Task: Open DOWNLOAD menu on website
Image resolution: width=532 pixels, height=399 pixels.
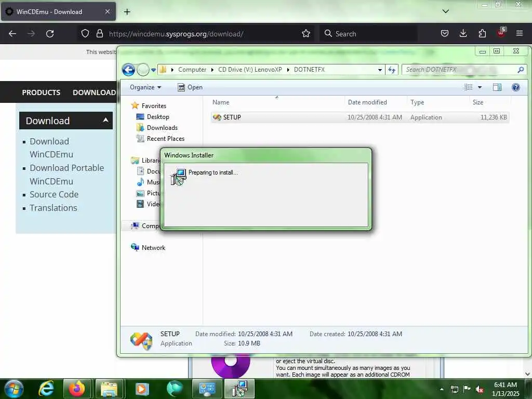Action: pyautogui.click(x=95, y=92)
